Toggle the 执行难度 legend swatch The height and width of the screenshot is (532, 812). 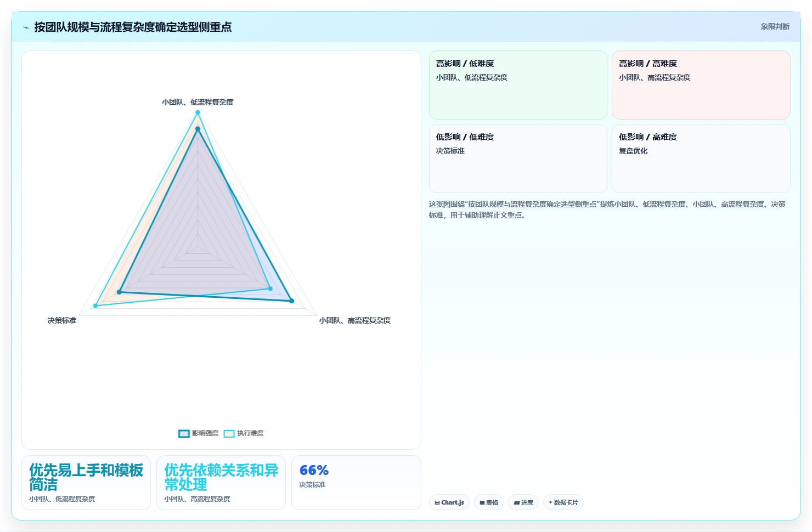(x=229, y=433)
